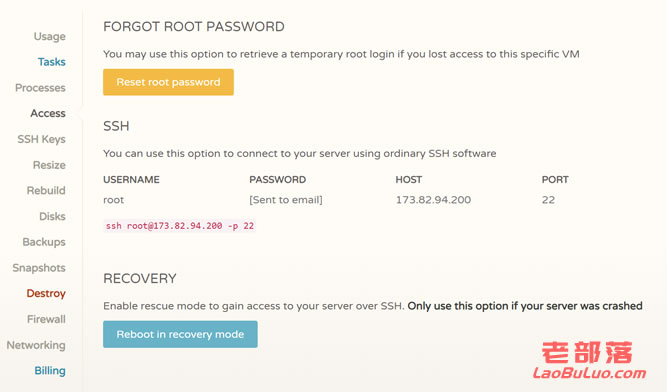Click the PASSWORD column header
667x392 pixels.
278,179
